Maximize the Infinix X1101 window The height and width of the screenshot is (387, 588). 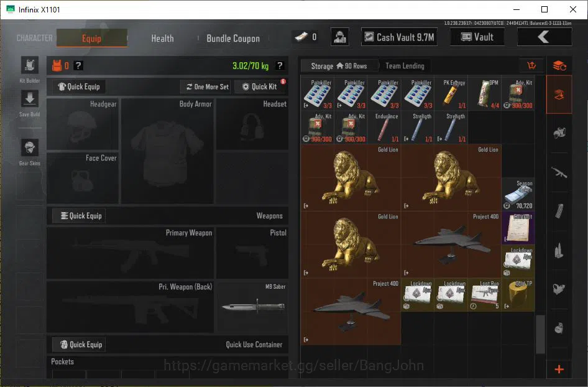544,9
